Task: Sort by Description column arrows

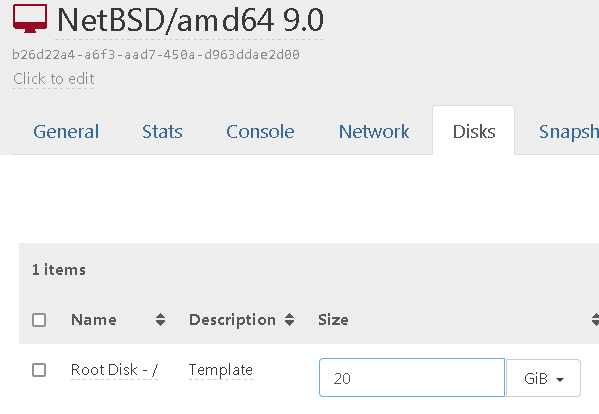Action: click(x=290, y=320)
